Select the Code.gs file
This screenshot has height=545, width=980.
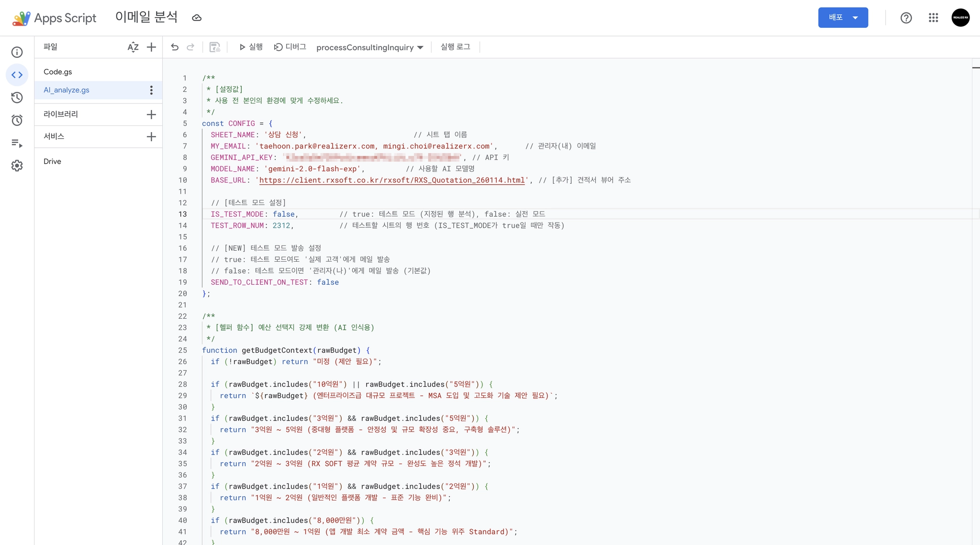click(x=58, y=72)
